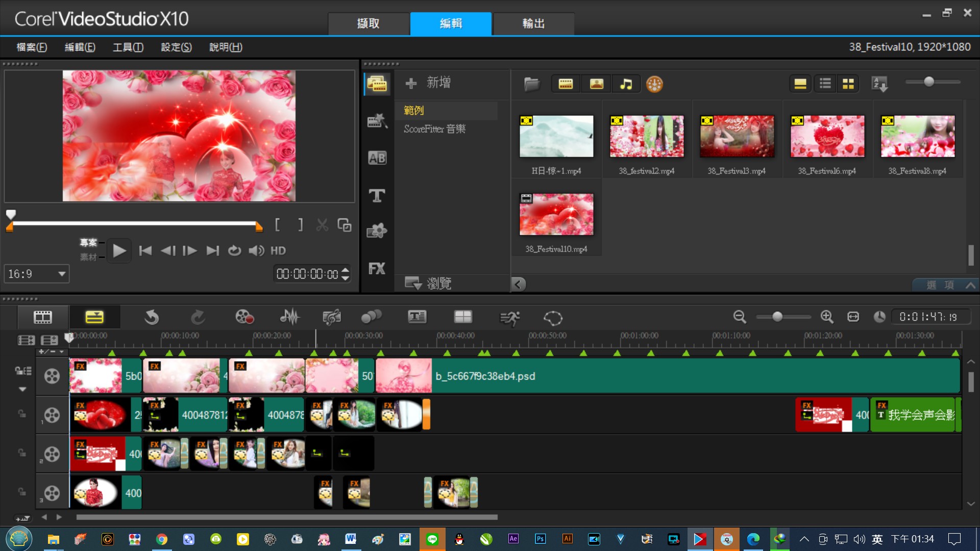The height and width of the screenshot is (551, 980).
Task: Select the 38_Festival6.mp4 thumbnail
Action: [827, 136]
